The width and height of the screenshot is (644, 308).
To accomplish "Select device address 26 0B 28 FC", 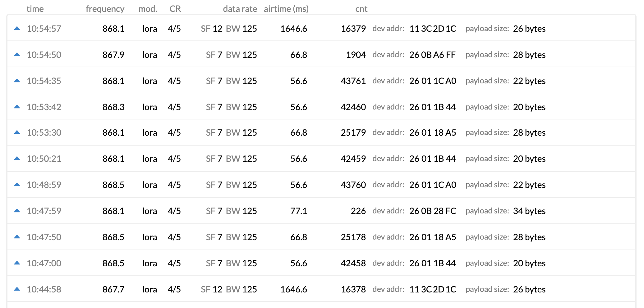I will click(433, 211).
